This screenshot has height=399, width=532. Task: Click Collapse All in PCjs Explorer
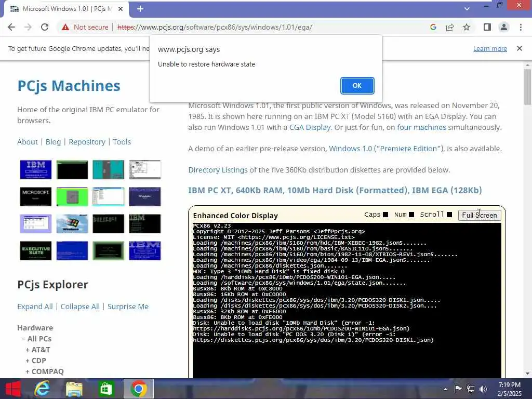tap(80, 307)
